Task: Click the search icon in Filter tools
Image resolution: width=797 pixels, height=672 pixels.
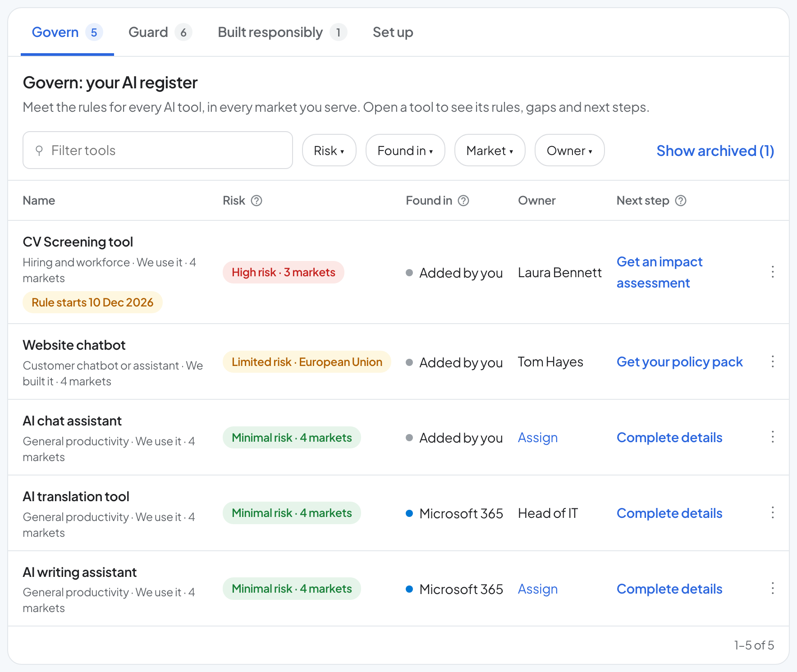Action: pyautogui.click(x=39, y=151)
